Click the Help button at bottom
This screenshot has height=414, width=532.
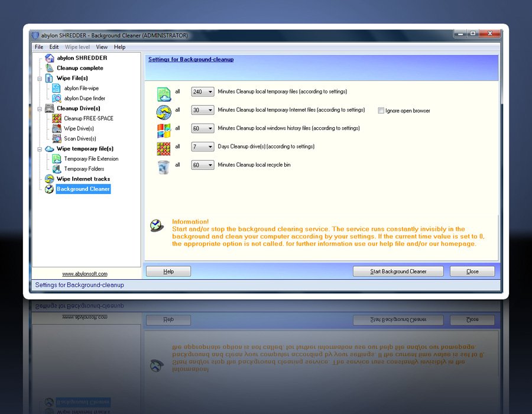(168, 271)
